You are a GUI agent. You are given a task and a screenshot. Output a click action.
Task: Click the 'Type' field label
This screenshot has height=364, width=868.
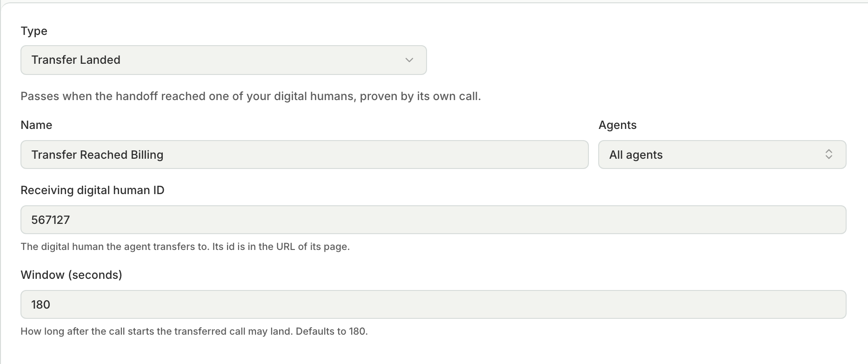(34, 31)
